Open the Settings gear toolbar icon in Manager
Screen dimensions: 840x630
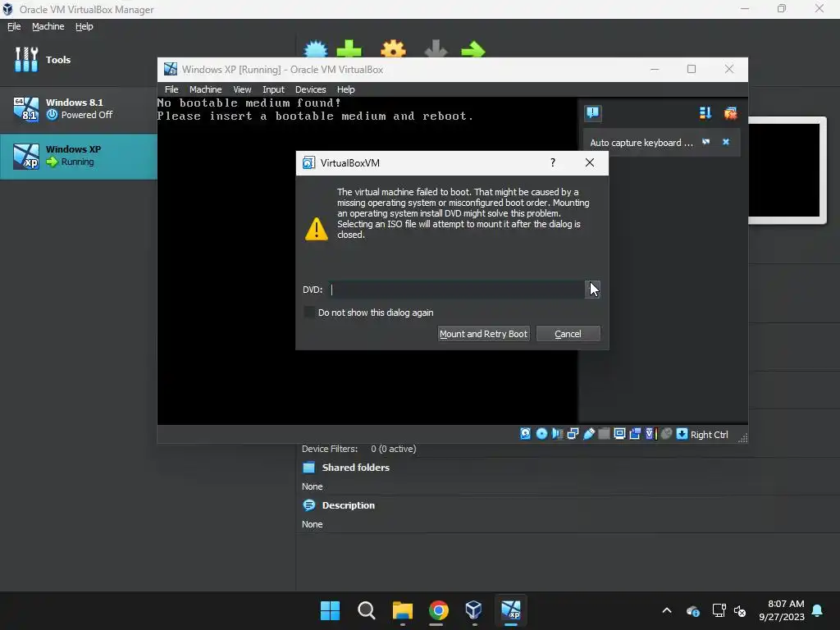pyautogui.click(x=393, y=48)
